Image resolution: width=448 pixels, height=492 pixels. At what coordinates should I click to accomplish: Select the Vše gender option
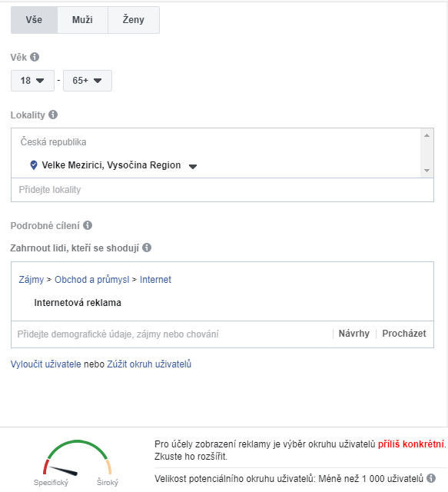pos(35,20)
